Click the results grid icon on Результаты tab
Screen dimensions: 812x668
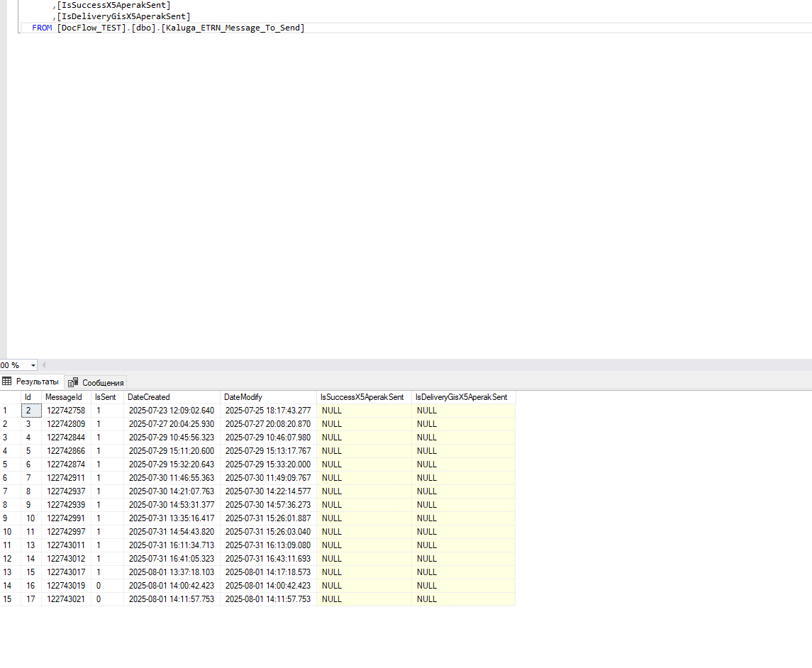coord(6,381)
